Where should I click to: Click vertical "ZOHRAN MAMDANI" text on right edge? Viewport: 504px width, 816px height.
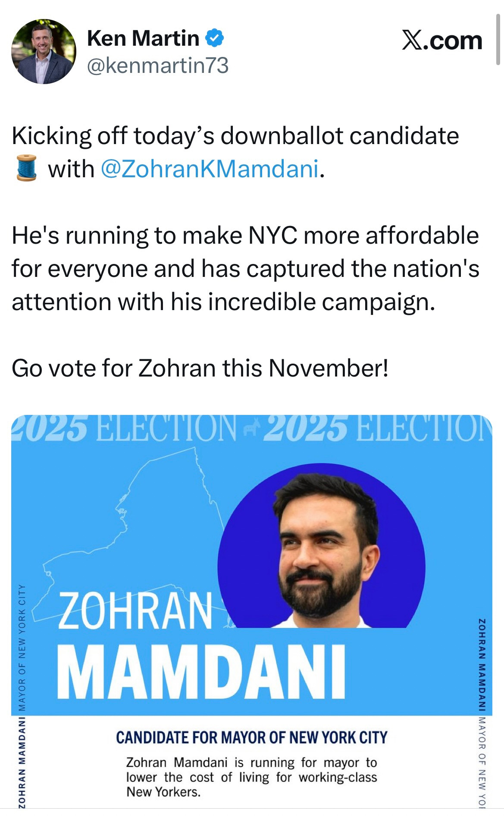point(482,664)
